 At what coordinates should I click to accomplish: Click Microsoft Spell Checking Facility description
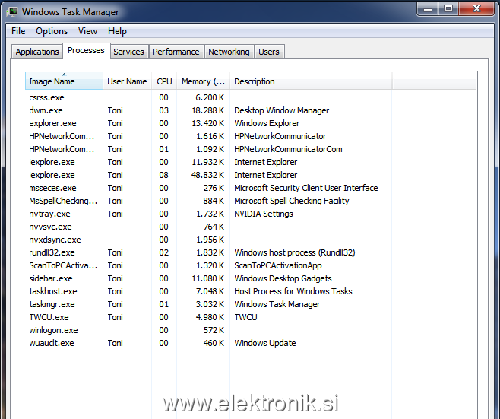pyautogui.click(x=292, y=201)
